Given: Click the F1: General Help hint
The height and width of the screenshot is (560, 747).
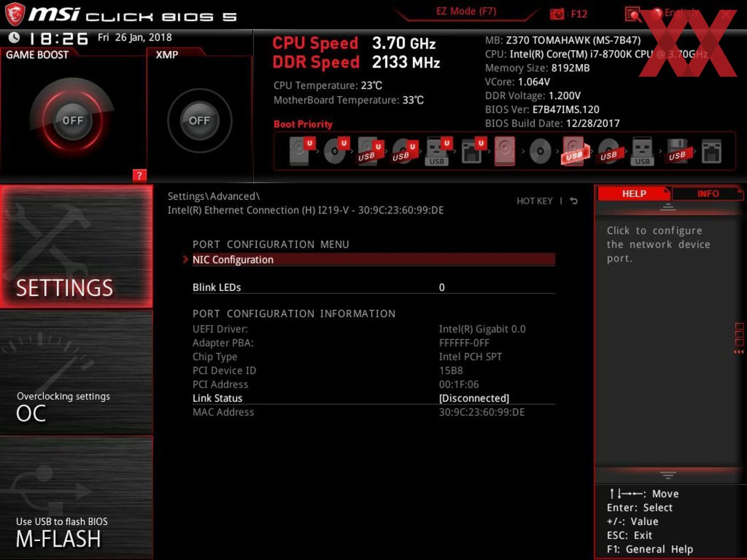Looking at the screenshot, I should pyautogui.click(x=650, y=549).
